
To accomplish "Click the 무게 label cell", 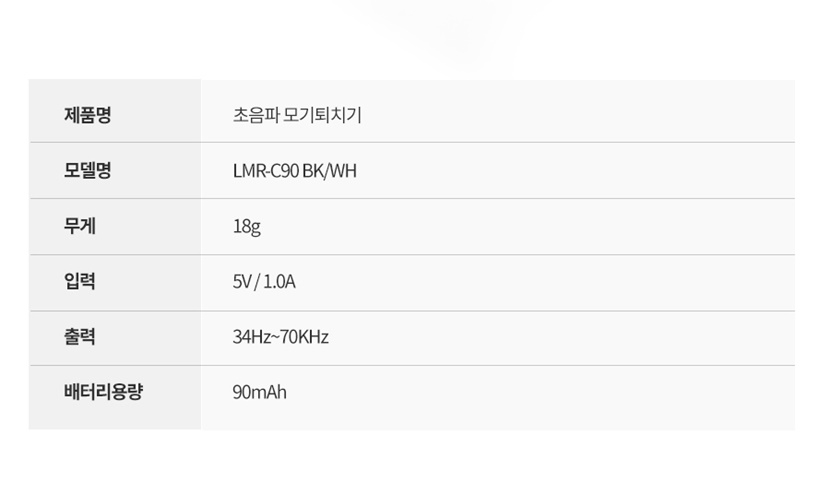I will click(x=115, y=227).
